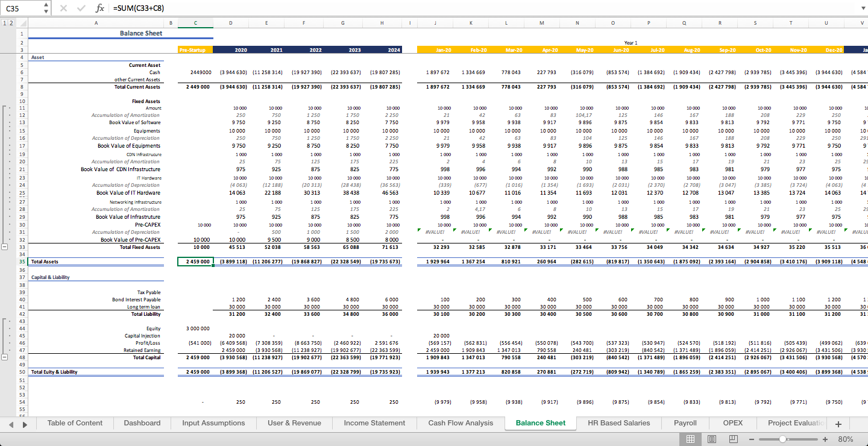This screenshot has width=868, height=446.
Task: Collapse the outline group at row 33
Action: click(x=5, y=247)
